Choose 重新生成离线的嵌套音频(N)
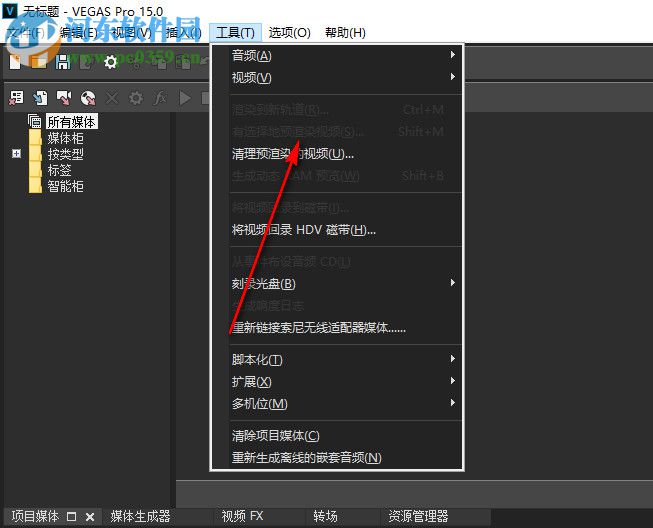This screenshot has width=653, height=528. [x=344, y=458]
